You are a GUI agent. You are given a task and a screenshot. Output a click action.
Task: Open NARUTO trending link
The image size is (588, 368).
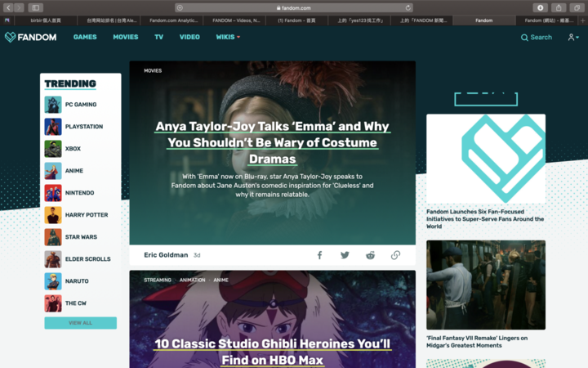(x=77, y=281)
